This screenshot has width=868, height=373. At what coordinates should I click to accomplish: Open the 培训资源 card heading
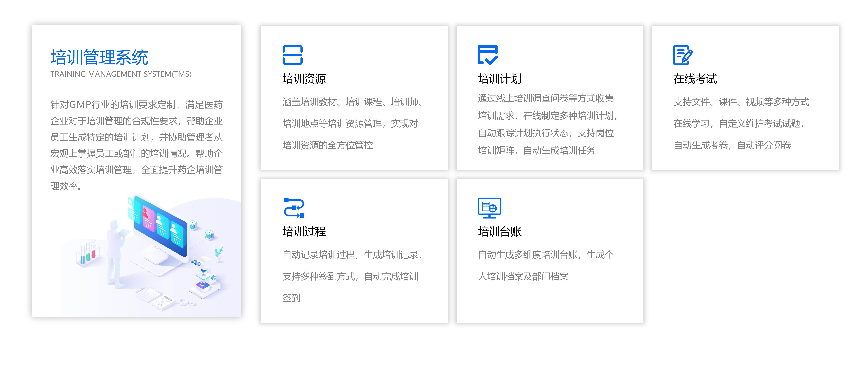tap(304, 79)
